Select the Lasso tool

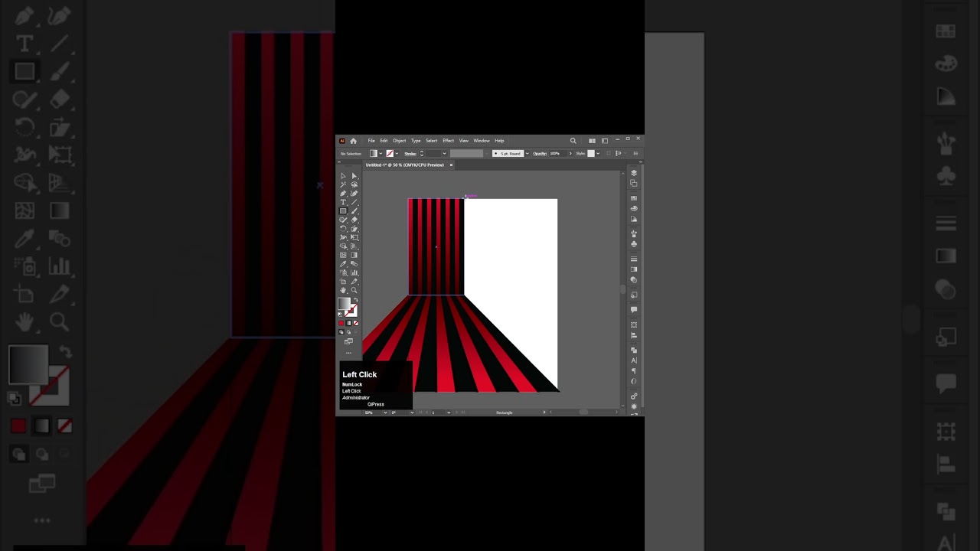click(x=354, y=184)
